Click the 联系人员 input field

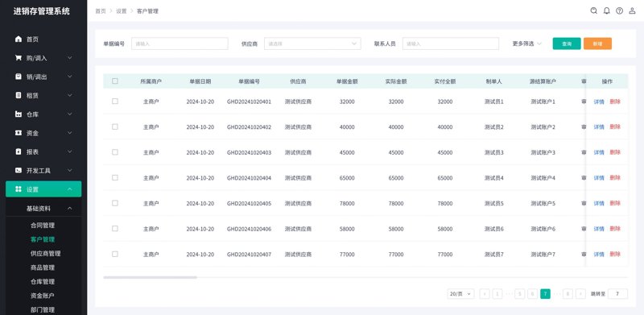(451, 44)
